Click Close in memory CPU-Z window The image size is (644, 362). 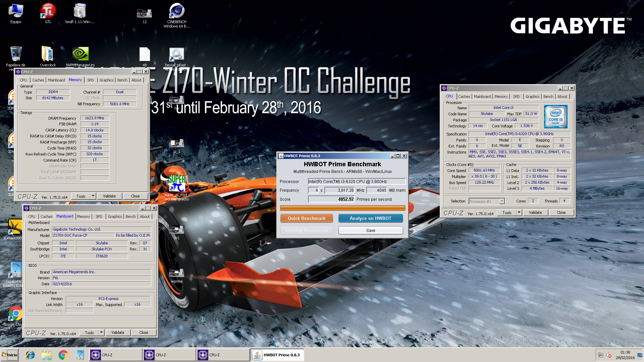tap(135, 196)
